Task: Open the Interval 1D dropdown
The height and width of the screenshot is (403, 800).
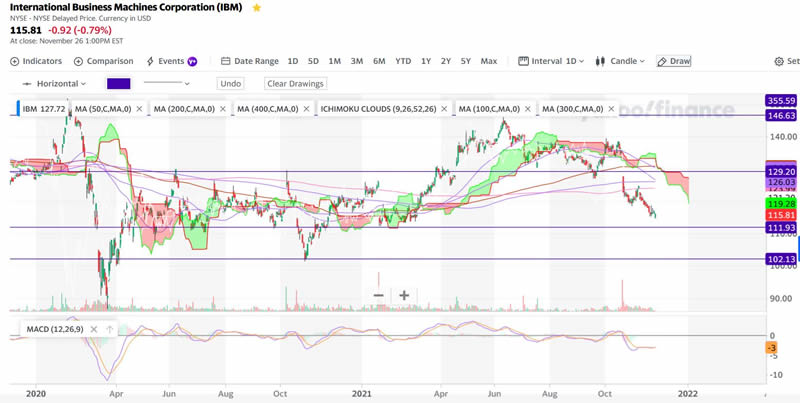Action: 553,61
